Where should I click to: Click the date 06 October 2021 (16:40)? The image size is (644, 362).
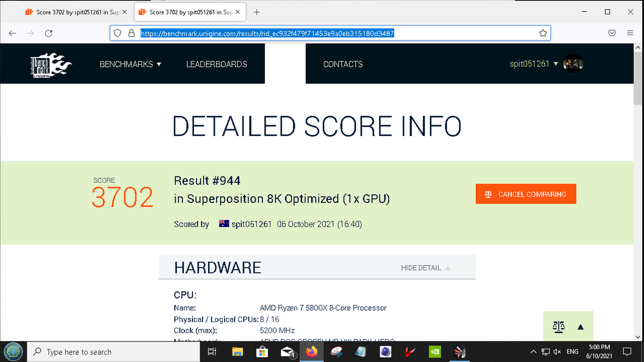click(319, 224)
